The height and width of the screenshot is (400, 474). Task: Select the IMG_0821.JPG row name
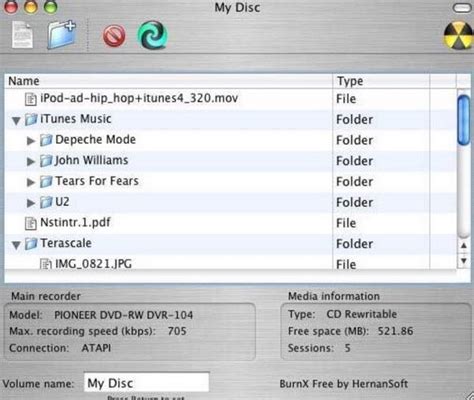[93, 264]
